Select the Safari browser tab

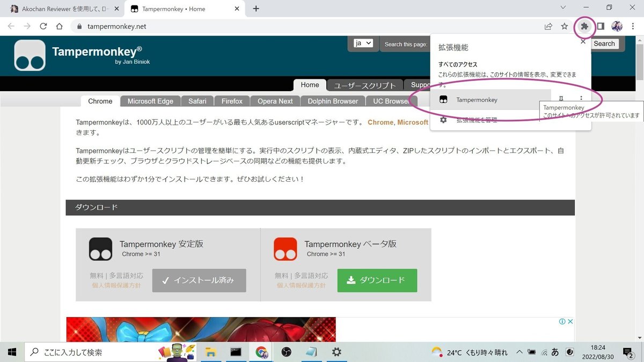coord(197,101)
